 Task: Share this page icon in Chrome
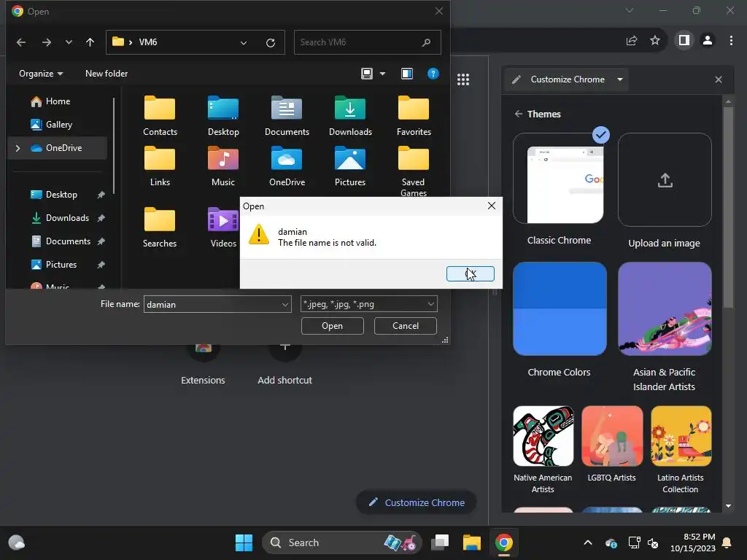[632, 41]
